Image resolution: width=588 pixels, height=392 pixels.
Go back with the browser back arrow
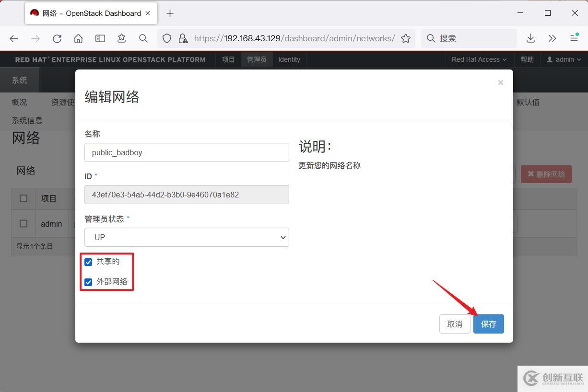tap(14, 38)
